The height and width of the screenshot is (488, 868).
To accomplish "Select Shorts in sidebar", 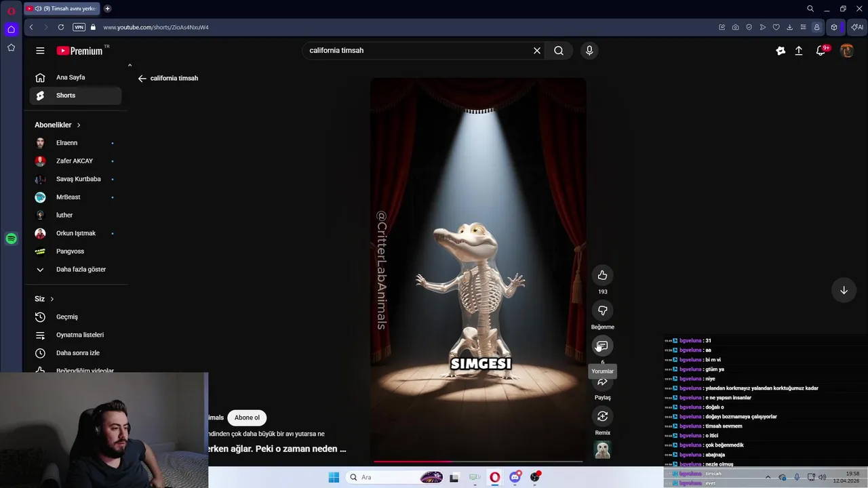I will click(x=75, y=96).
